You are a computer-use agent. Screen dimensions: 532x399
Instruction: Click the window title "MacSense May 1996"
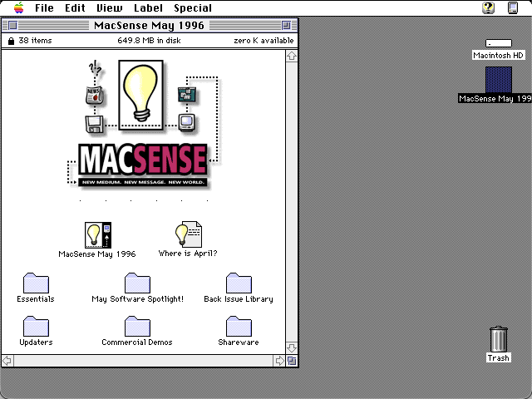coord(149,26)
